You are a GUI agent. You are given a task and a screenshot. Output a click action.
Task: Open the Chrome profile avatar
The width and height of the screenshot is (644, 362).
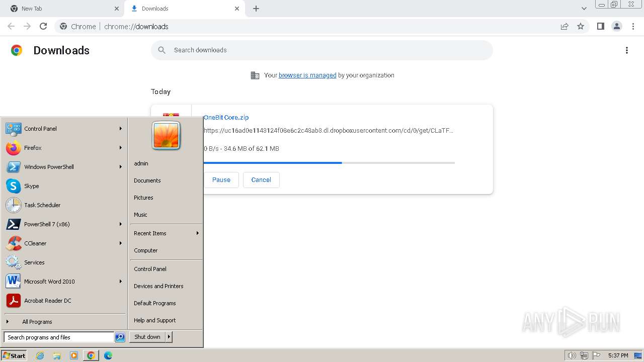coord(616,26)
